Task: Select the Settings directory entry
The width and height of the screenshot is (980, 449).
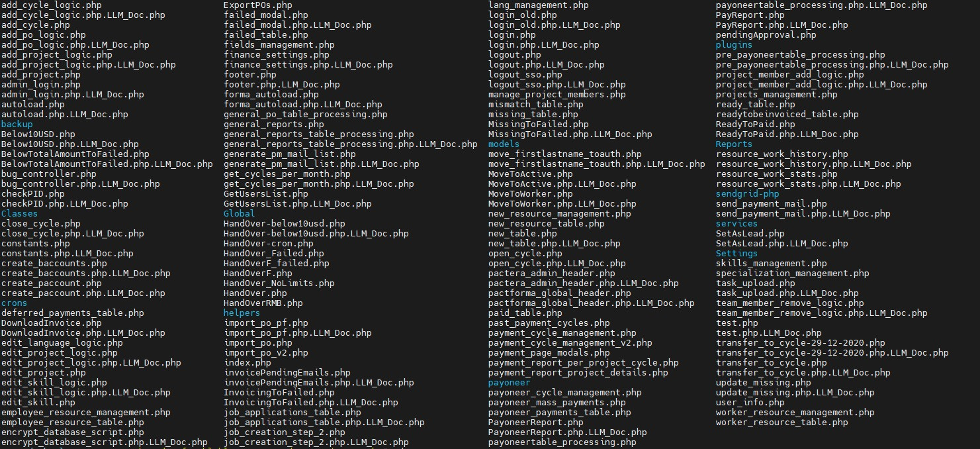Action: coord(737,254)
